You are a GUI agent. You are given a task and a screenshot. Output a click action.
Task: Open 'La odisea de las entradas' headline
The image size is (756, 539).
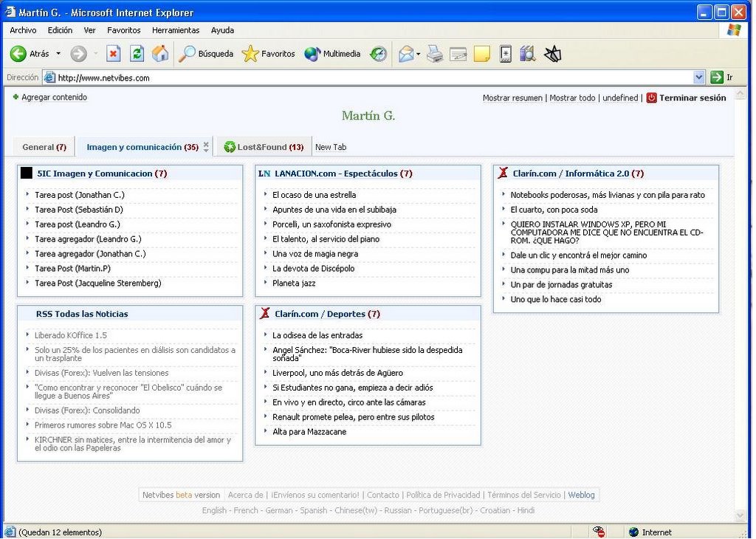[317, 335]
